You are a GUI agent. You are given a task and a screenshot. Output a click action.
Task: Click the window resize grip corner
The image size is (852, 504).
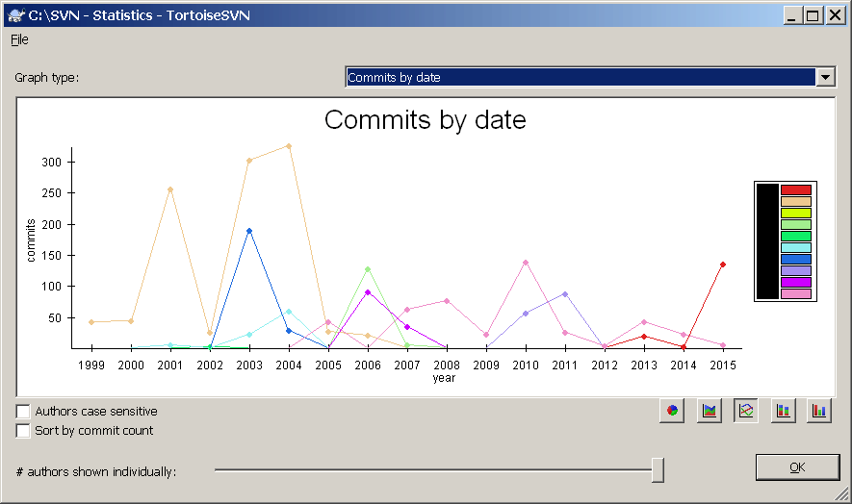click(841, 493)
